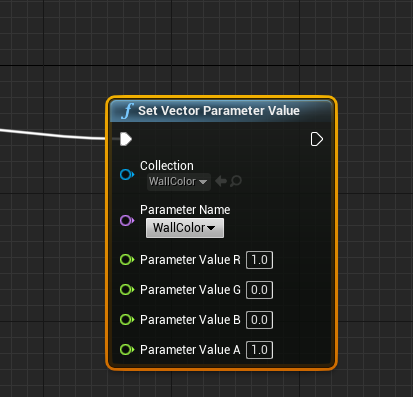The height and width of the screenshot is (397, 413).
Task: Click the Parameter Value A pin
Action: tap(127, 349)
